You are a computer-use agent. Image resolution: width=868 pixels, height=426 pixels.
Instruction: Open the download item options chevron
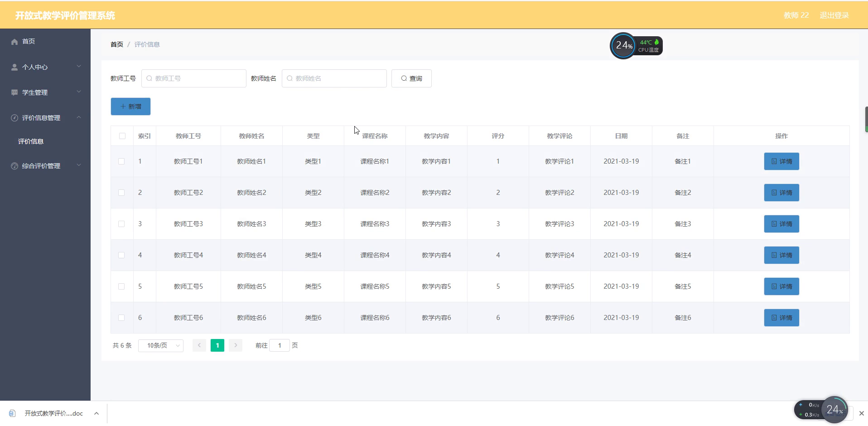click(96, 413)
